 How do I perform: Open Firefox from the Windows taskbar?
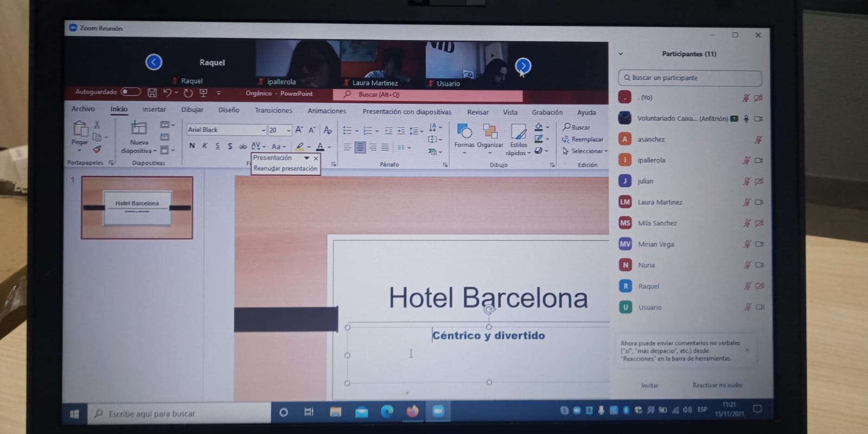pyautogui.click(x=413, y=412)
